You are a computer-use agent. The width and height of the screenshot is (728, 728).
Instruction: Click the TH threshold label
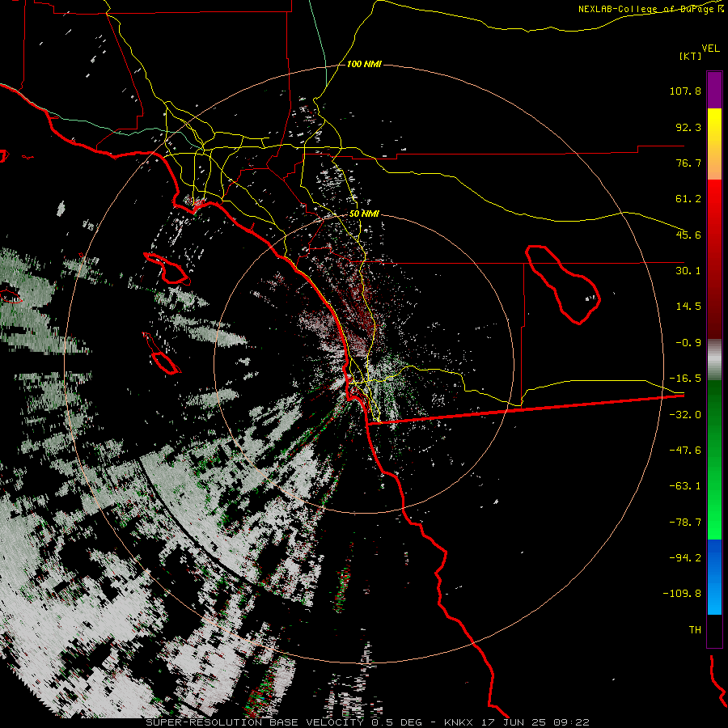tap(695, 630)
